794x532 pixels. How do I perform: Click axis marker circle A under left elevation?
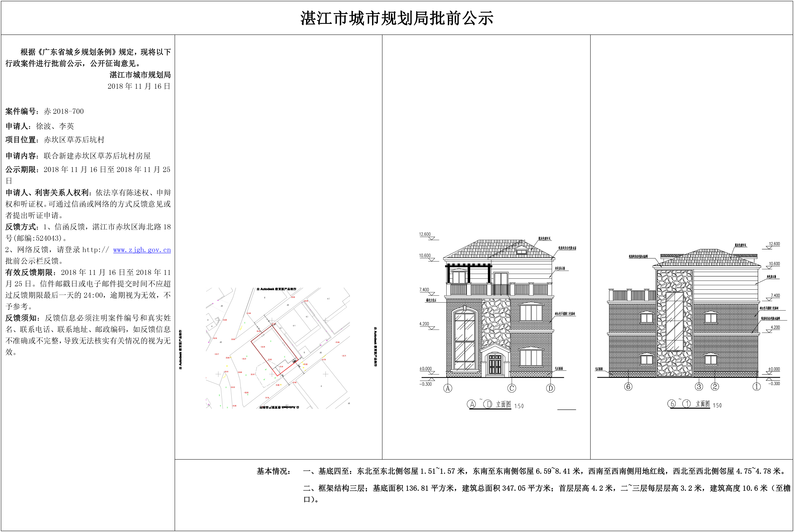pos(448,388)
